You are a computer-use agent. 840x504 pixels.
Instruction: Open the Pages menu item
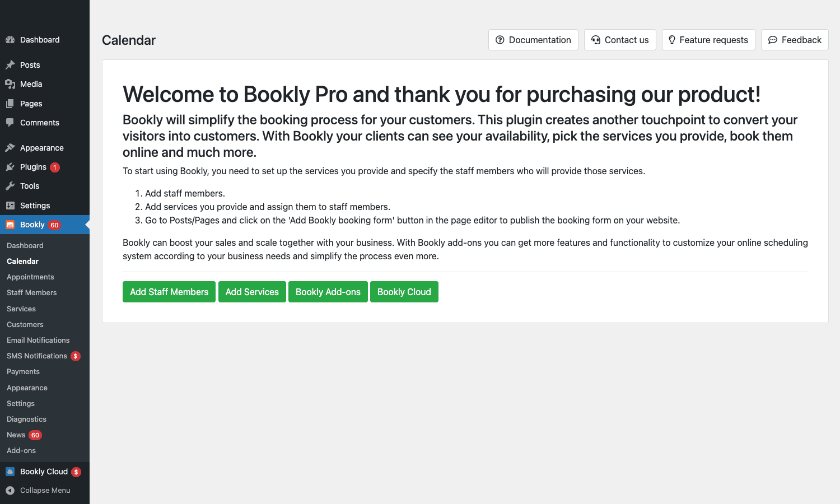coord(45,104)
